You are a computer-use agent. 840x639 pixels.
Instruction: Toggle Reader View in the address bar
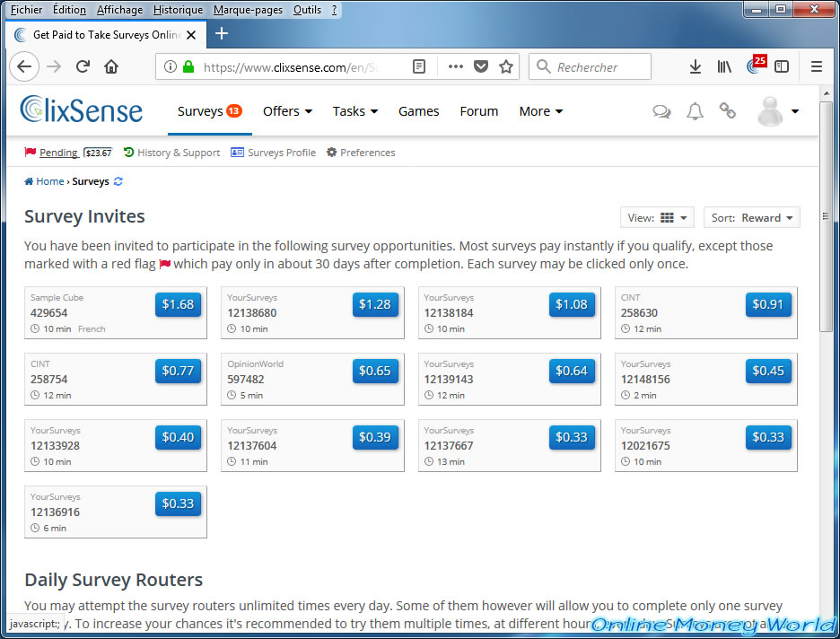pyautogui.click(x=419, y=66)
